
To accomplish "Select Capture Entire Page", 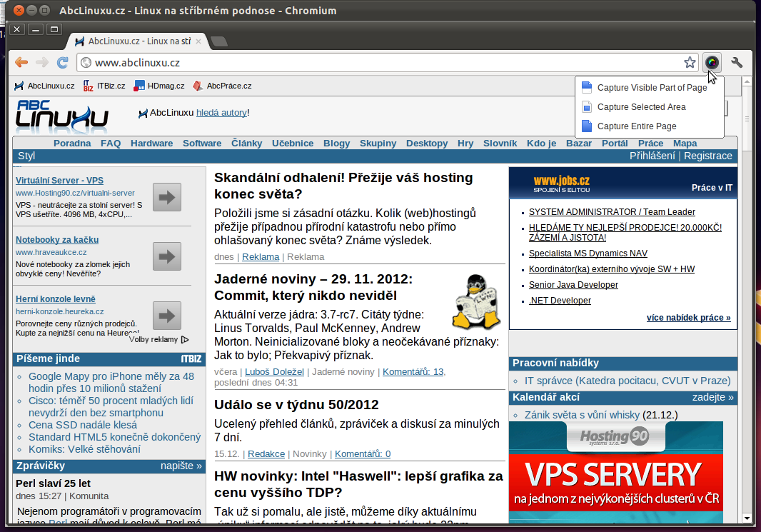I will [650, 126].
